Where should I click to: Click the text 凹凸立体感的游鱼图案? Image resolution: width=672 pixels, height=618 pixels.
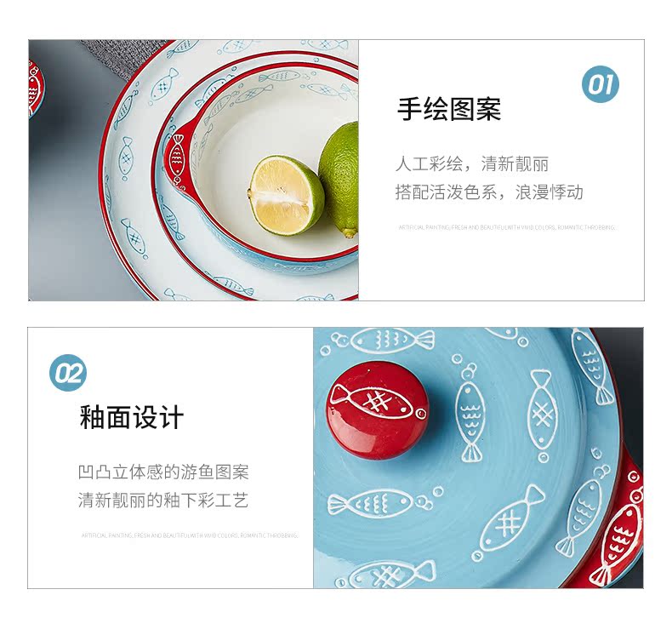coord(163,472)
